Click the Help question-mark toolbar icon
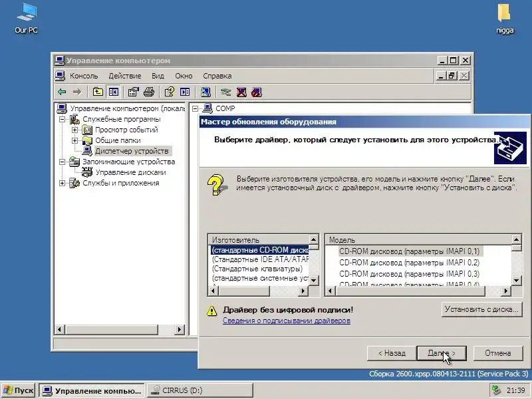 (169, 92)
